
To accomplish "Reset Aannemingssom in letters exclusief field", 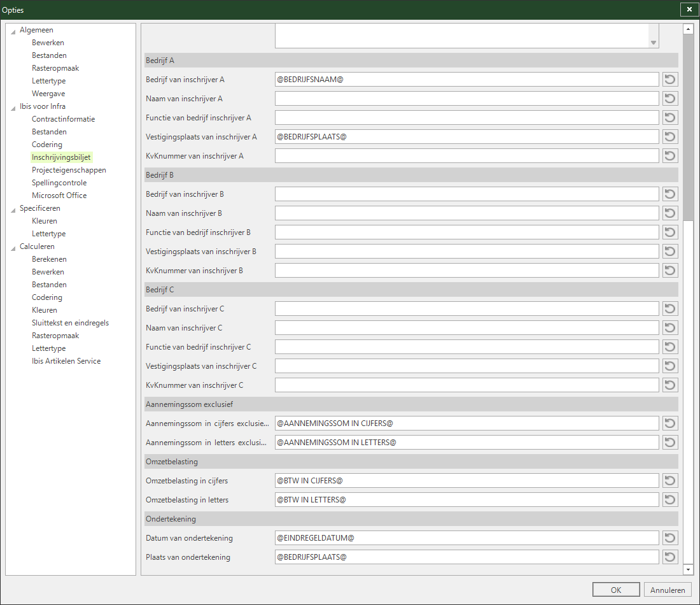I will coord(669,443).
